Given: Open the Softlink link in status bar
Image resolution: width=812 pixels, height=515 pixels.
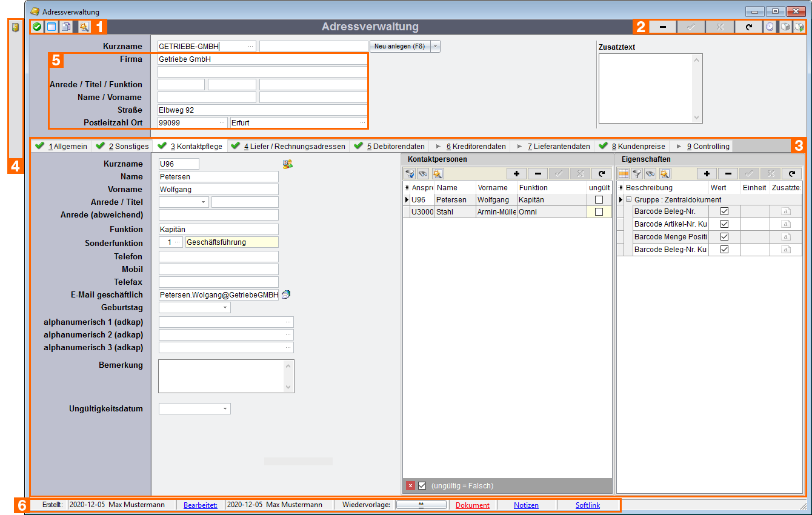Looking at the screenshot, I should (588, 505).
